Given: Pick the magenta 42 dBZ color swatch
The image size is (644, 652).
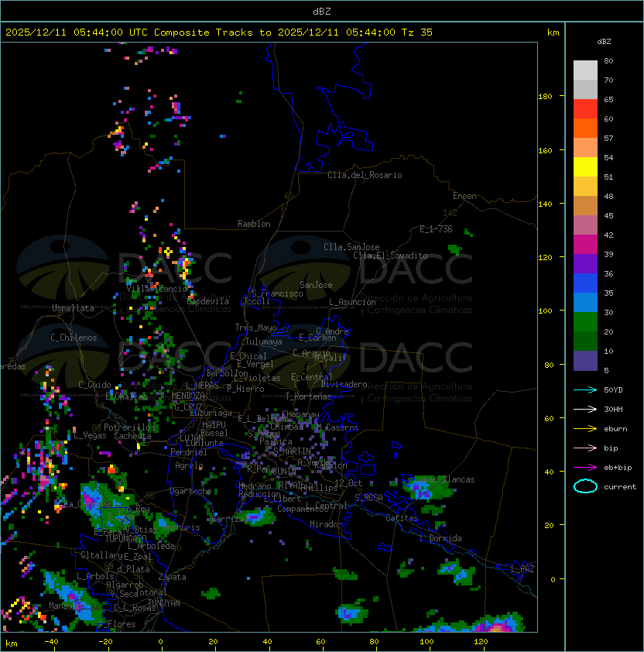Looking at the screenshot, I should coord(585,244).
